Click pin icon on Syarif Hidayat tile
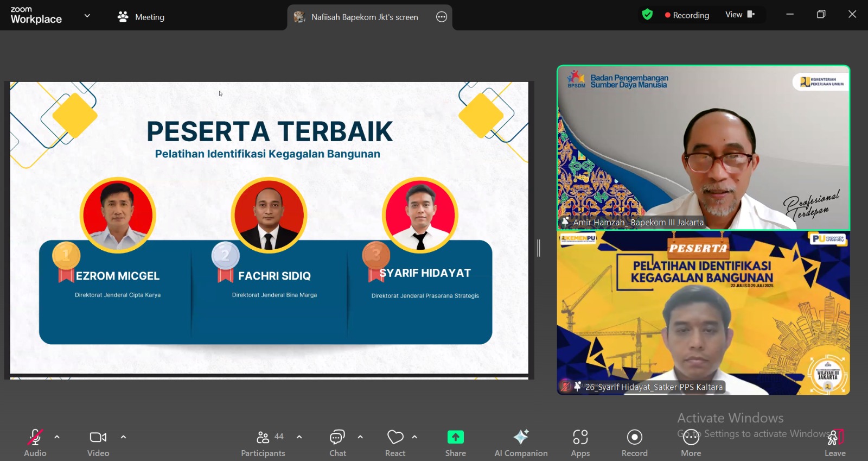The width and height of the screenshot is (868, 461). (x=577, y=387)
